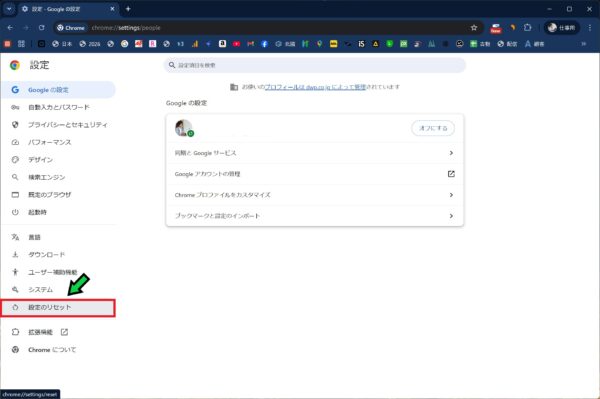Open the Amazon bookmark icon
The height and width of the screenshot is (399, 600).
[x=222, y=44]
